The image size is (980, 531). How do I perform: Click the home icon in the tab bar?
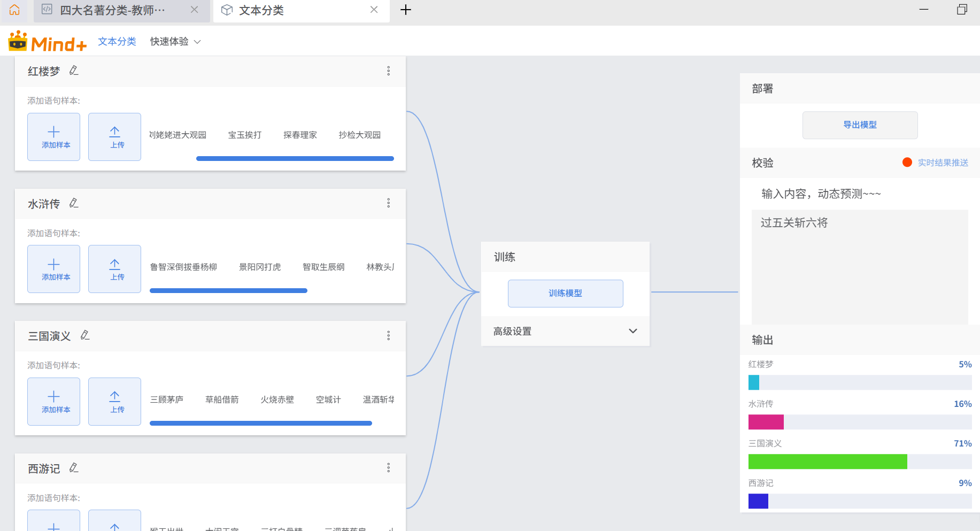[x=14, y=10]
